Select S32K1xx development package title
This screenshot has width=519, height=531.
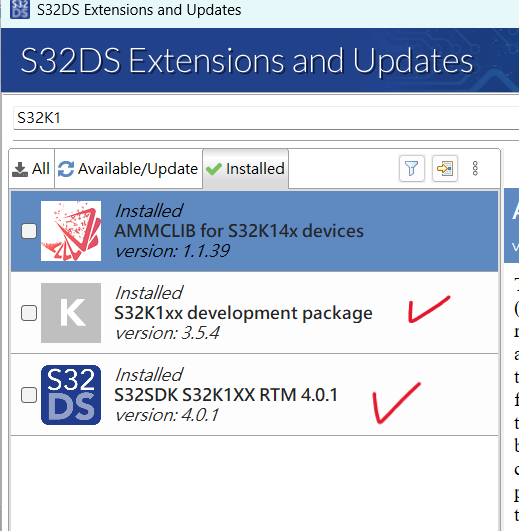pyautogui.click(x=243, y=313)
